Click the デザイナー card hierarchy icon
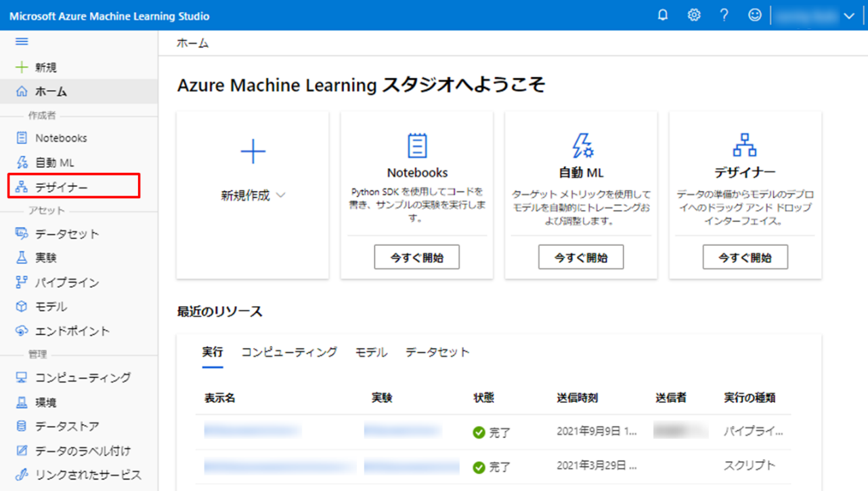Screen dimensions: 868x491 745,146
